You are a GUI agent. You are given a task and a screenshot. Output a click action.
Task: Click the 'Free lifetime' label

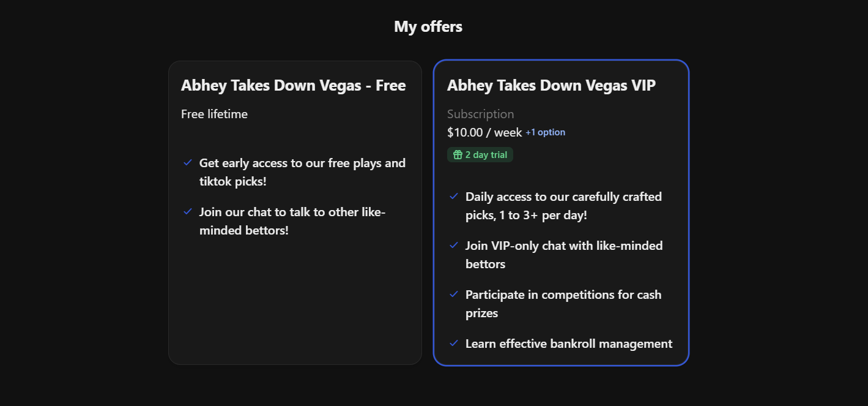pos(214,114)
